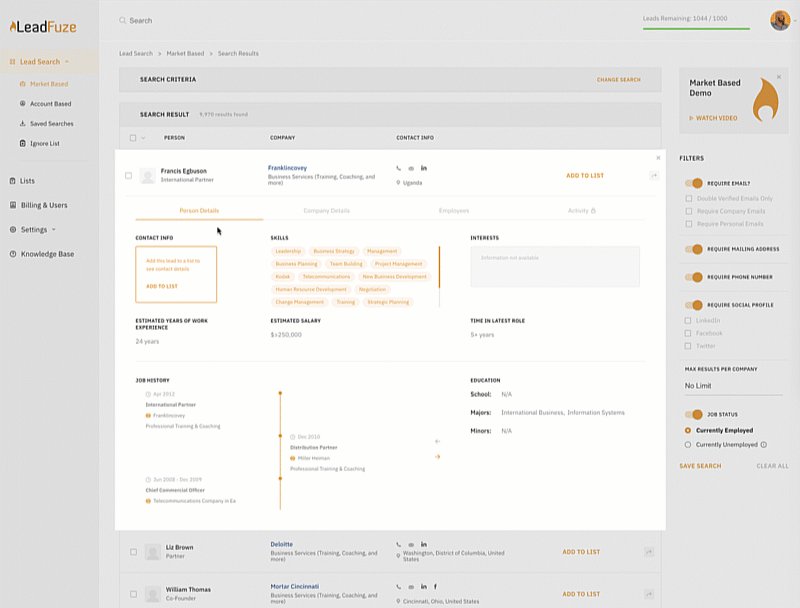The height and width of the screenshot is (608, 800).
Task: Click the Knowledge Base icon
Action: [x=13, y=254]
